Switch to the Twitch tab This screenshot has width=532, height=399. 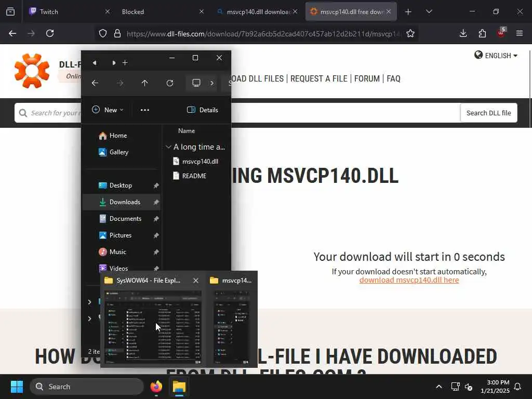point(69,11)
